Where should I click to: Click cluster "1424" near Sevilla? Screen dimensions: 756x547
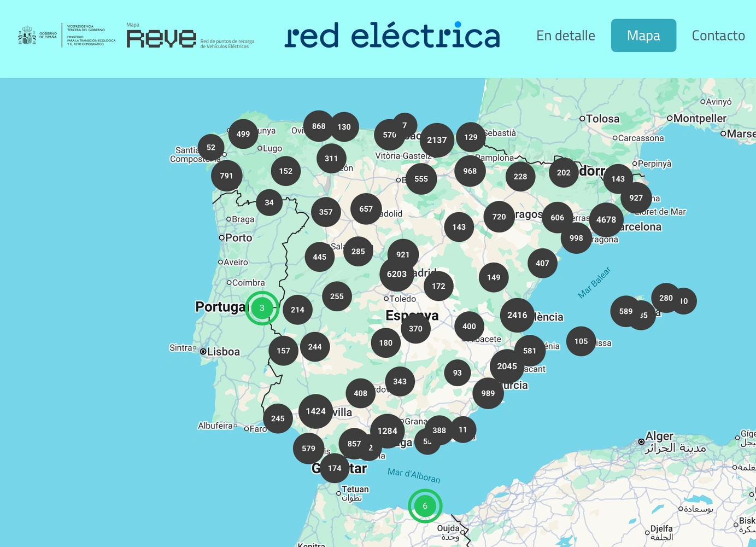pyautogui.click(x=315, y=411)
